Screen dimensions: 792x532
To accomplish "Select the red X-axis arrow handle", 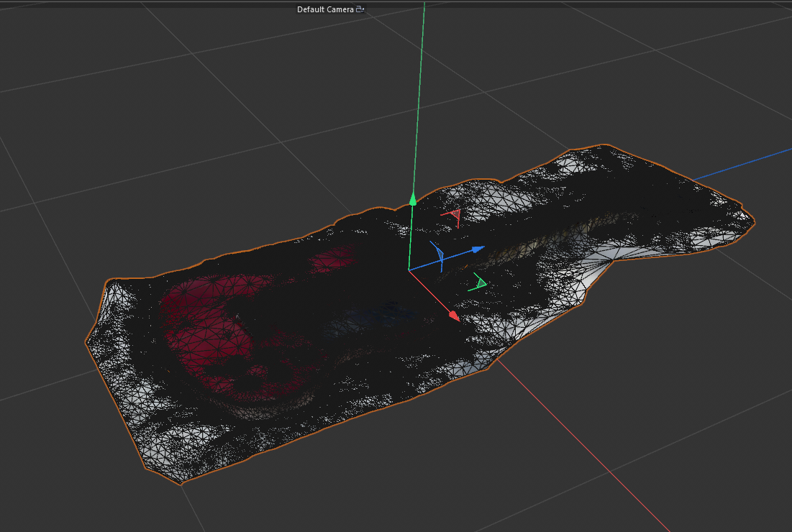I will tap(453, 314).
